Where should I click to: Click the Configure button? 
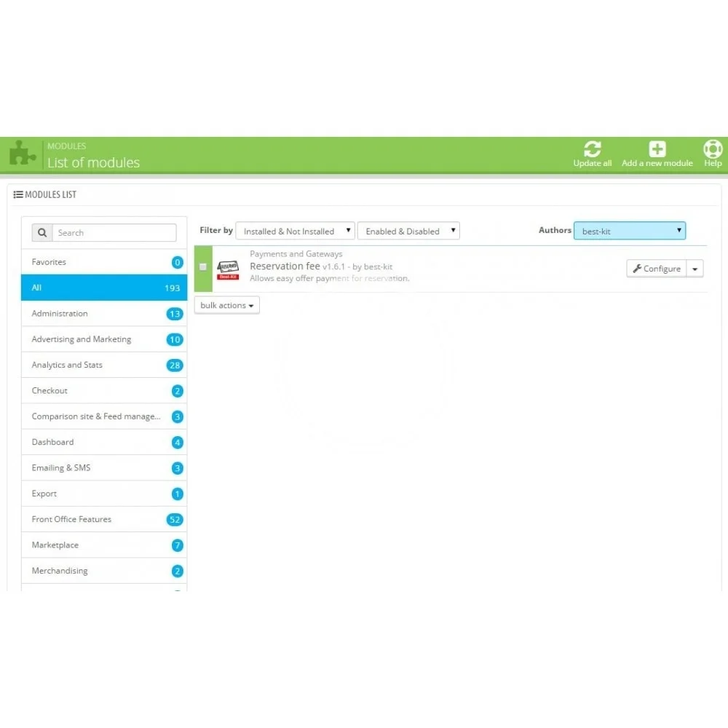(656, 269)
